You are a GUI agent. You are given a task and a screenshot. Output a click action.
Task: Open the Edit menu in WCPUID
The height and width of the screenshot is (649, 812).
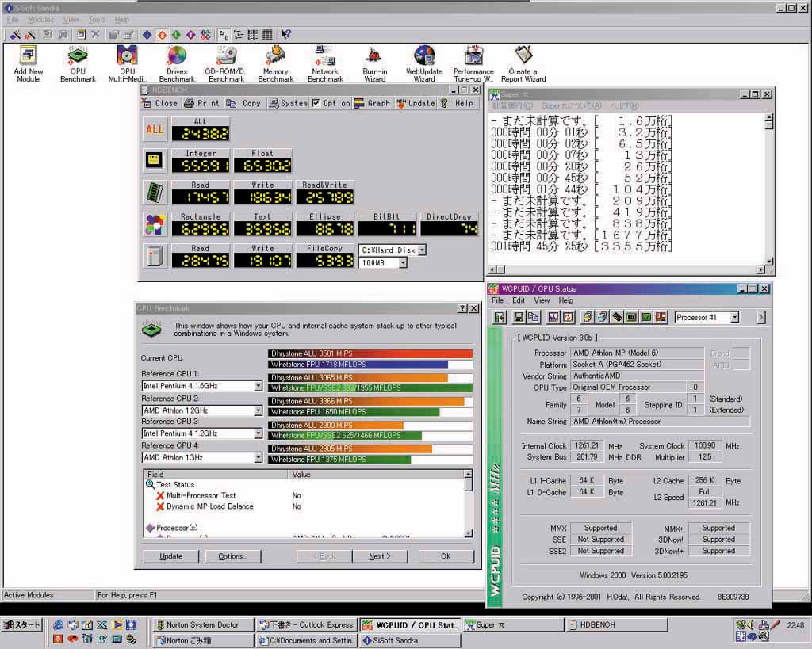pyautogui.click(x=519, y=300)
